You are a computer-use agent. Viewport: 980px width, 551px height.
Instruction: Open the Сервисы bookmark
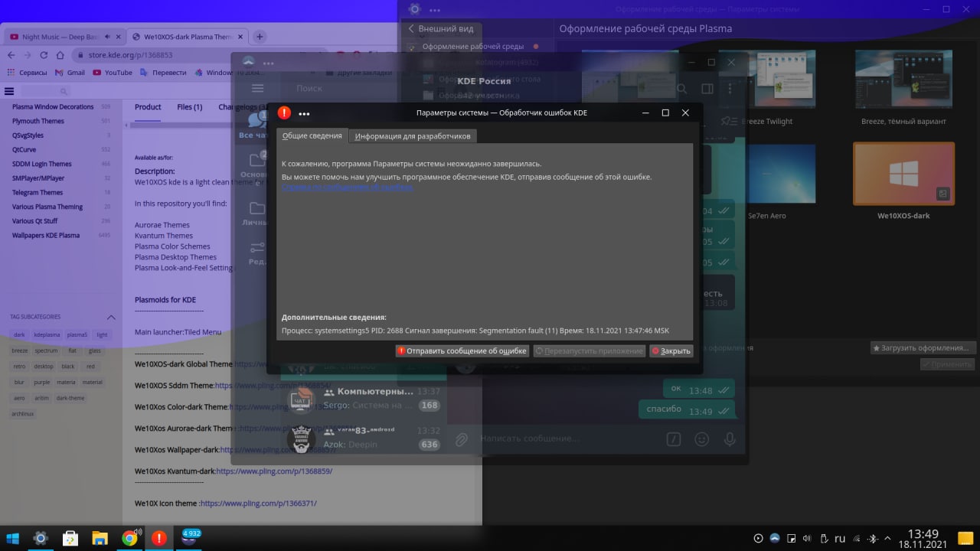(27, 73)
